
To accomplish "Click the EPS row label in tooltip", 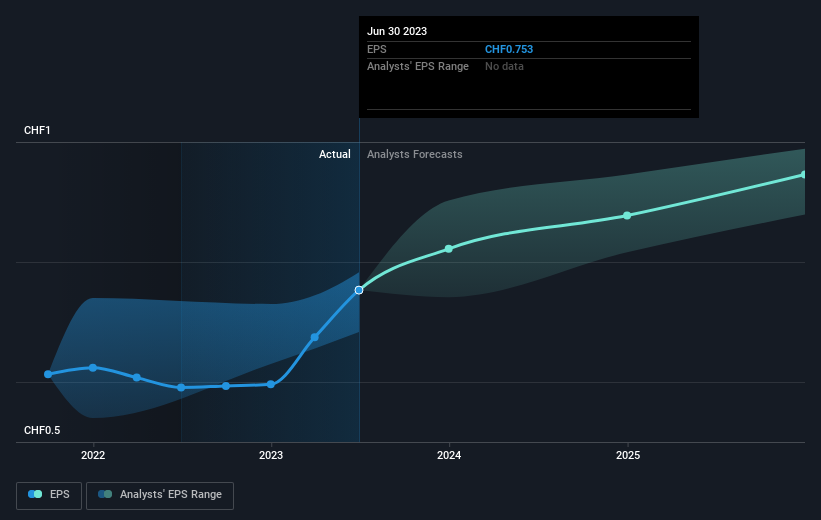I will tap(376, 49).
